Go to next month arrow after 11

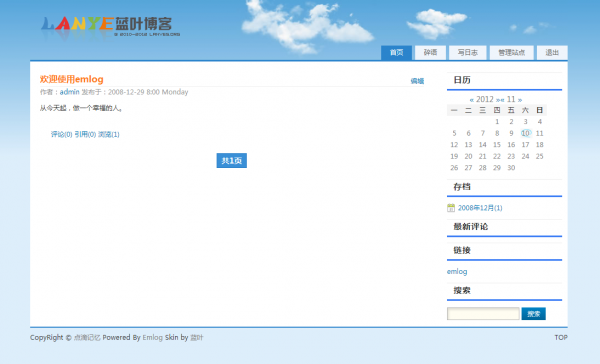click(x=520, y=100)
